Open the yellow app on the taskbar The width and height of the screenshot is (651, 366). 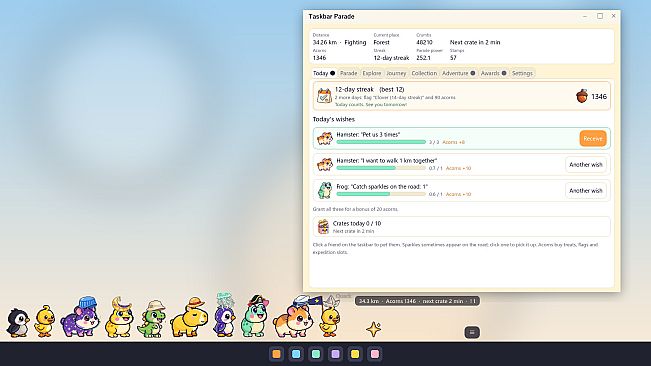355,354
